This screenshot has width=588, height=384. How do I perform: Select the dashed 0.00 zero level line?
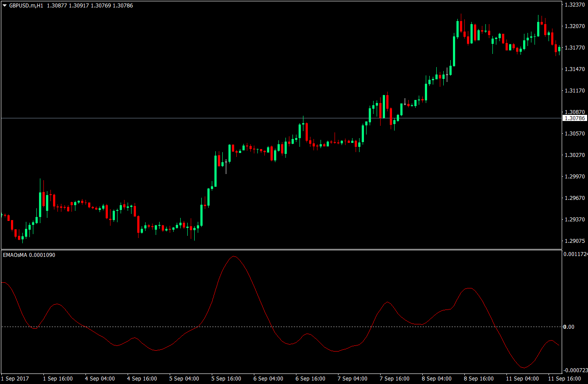(263, 327)
